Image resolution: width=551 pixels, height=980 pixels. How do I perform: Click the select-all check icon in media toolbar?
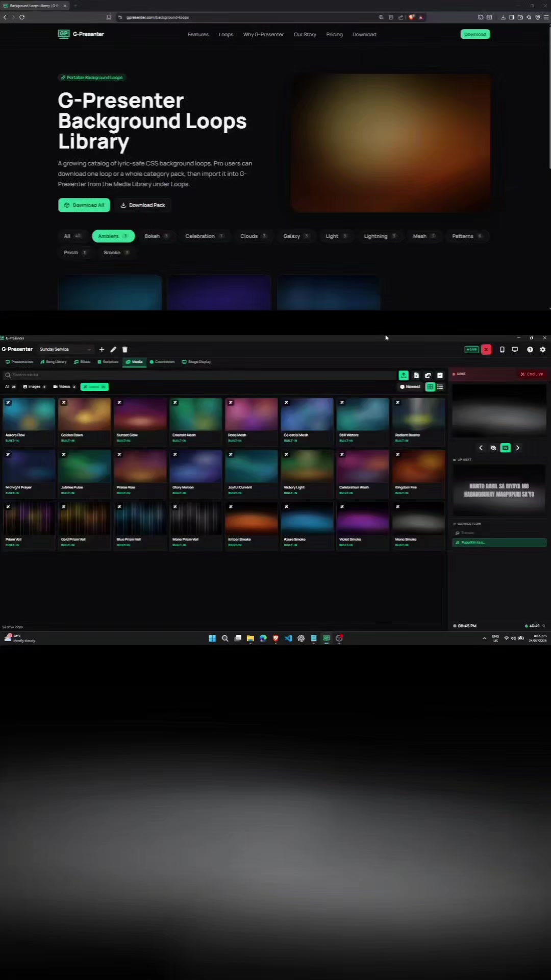(x=440, y=375)
